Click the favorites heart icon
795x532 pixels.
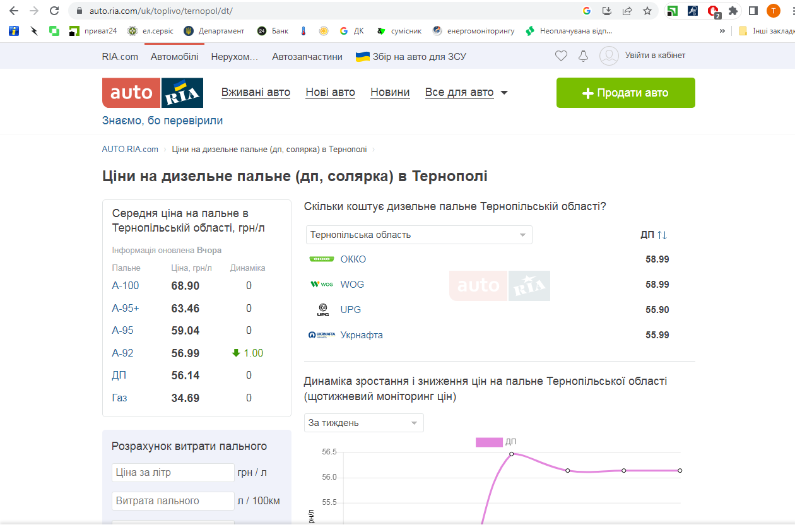(x=561, y=56)
